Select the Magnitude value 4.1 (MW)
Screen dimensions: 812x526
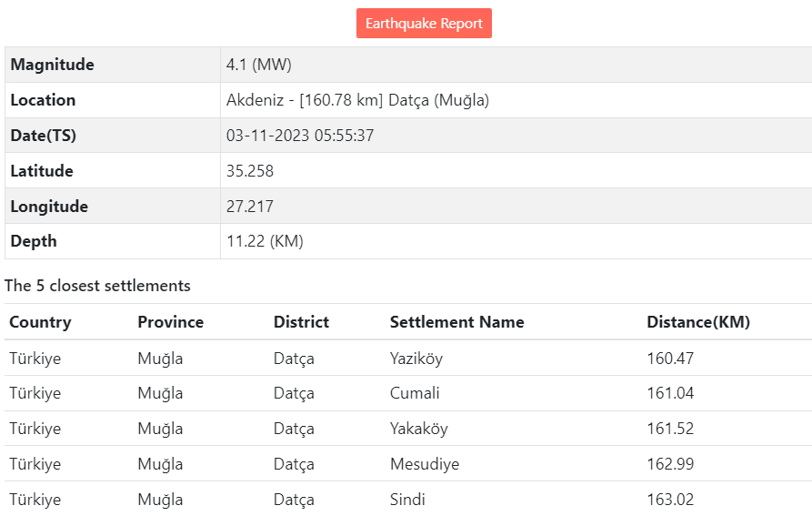259,65
